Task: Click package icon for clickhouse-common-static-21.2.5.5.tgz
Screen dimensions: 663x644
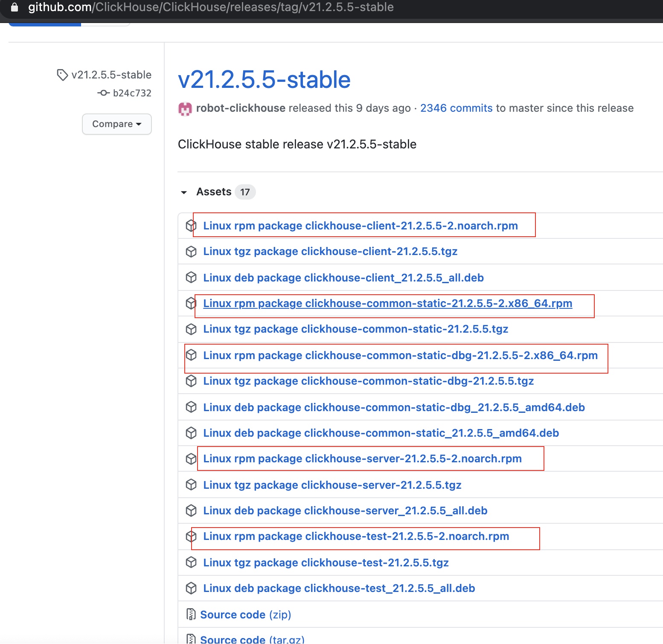Action: click(x=191, y=329)
